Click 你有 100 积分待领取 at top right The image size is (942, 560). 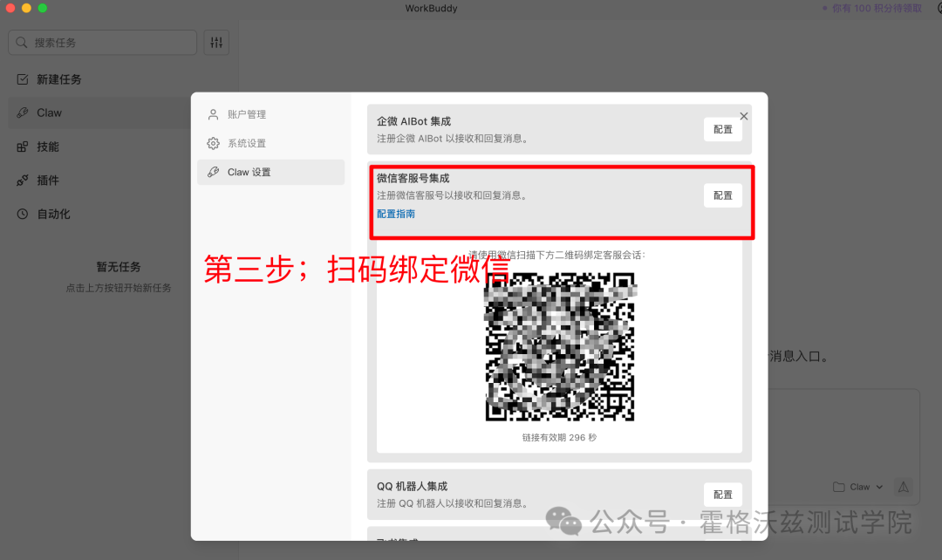[x=877, y=8]
